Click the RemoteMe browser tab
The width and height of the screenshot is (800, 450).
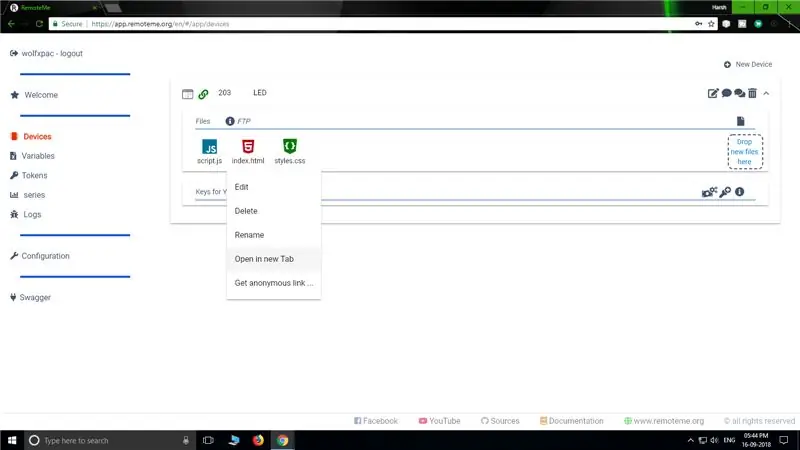54,8
